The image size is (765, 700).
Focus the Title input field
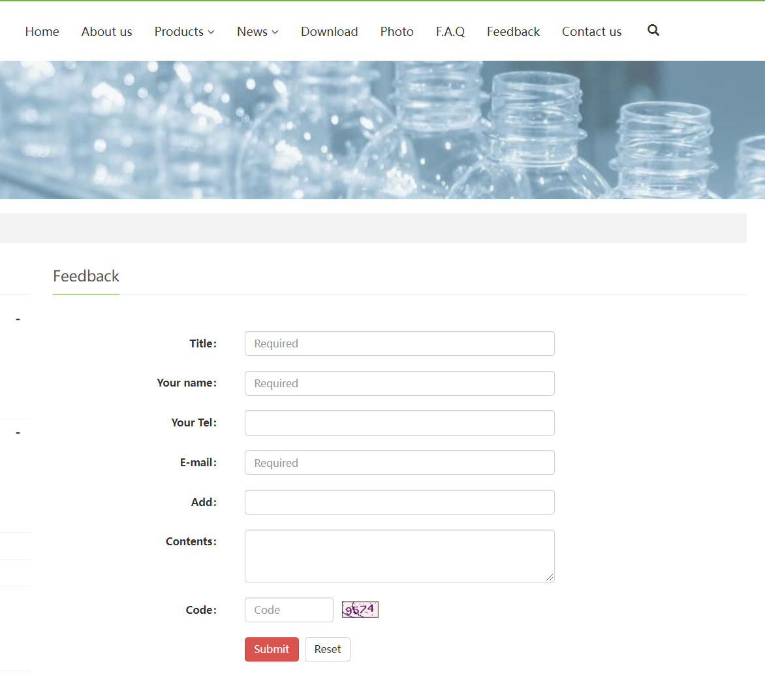coord(399,343)
